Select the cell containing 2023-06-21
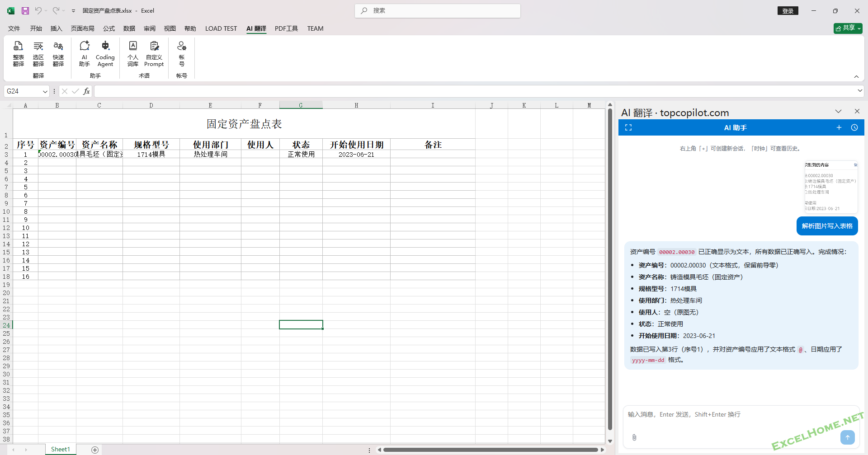Image resolution: width=868 pixels, height=455 pixels. tap(356, 154)
